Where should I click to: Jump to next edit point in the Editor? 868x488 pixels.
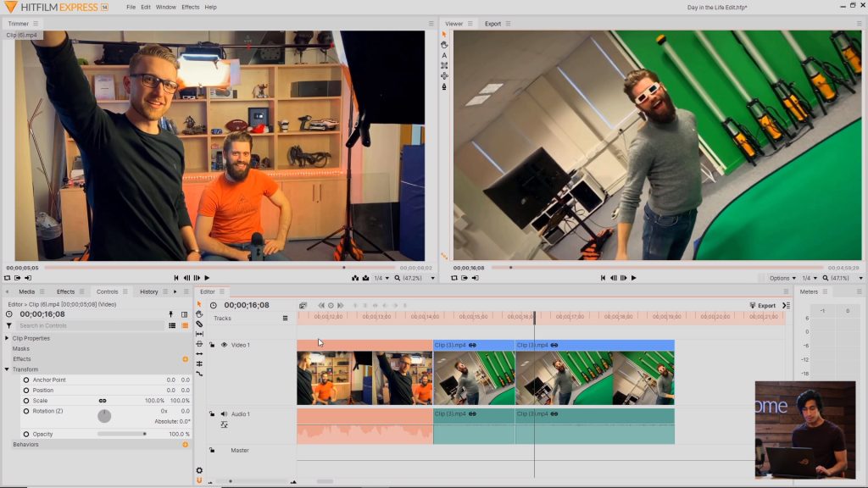(341, 305)
